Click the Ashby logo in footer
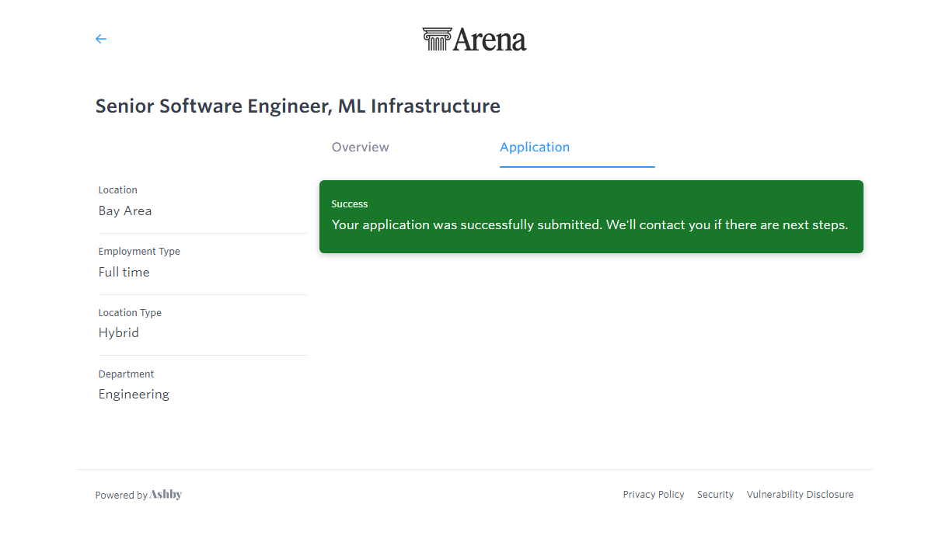The image size is (949, 560). coord(166,495)
